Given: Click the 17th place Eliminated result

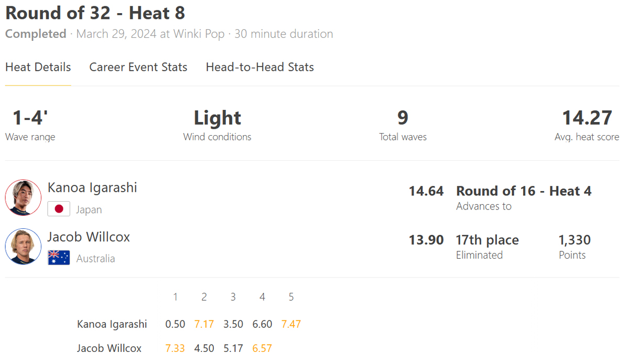Looking at the screenshot, I should pyautogui.click(x=487, y=247).
